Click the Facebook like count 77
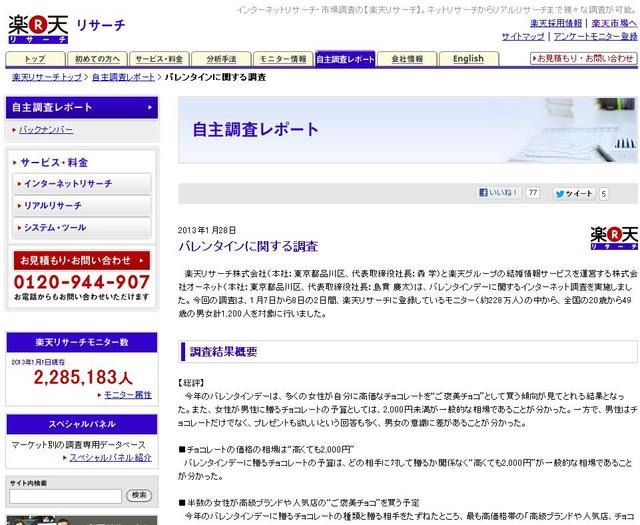 click(x=533, y=192)
